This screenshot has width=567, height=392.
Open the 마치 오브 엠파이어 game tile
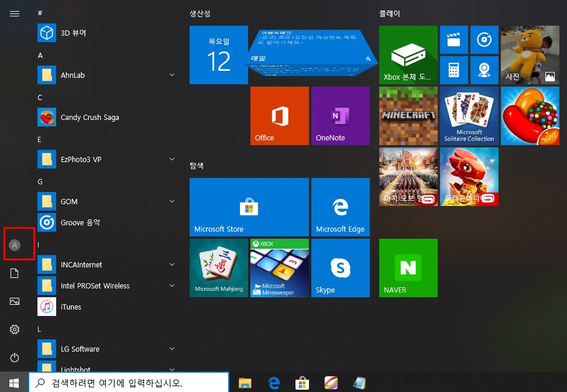(x=408, y=177)
